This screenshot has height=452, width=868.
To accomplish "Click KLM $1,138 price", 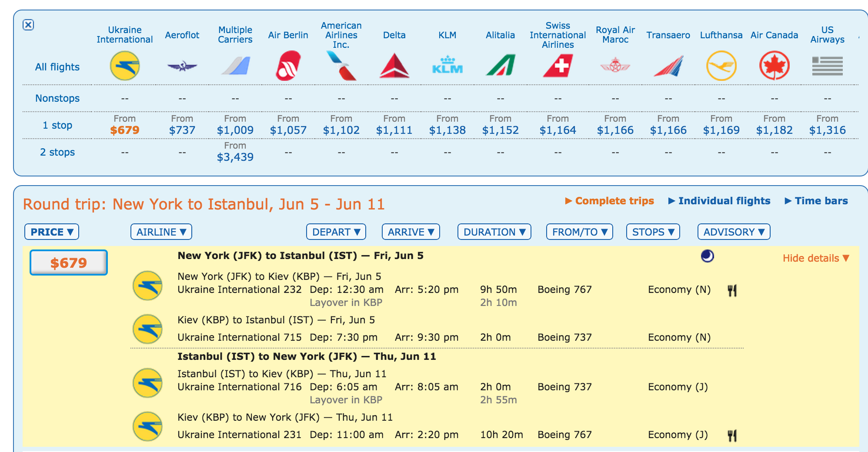I will click(447, 130).
